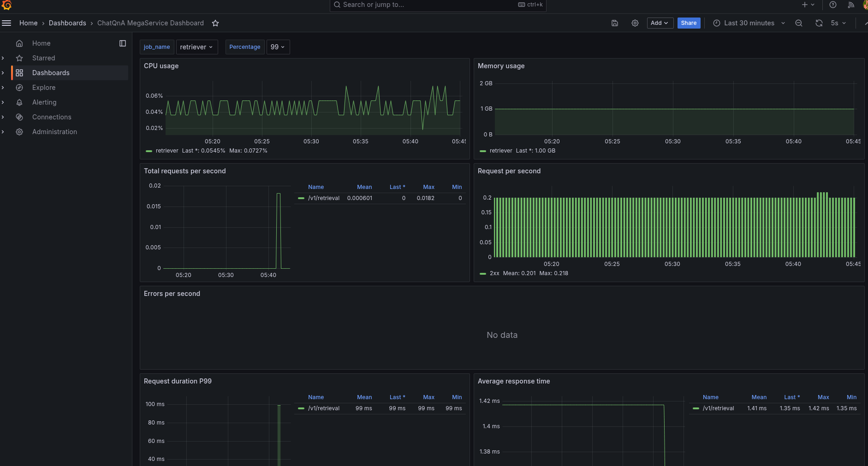Viewport: 868px width, 466px height.
Task: Open Average response time panel title
Action: click(x=514, y=381)
